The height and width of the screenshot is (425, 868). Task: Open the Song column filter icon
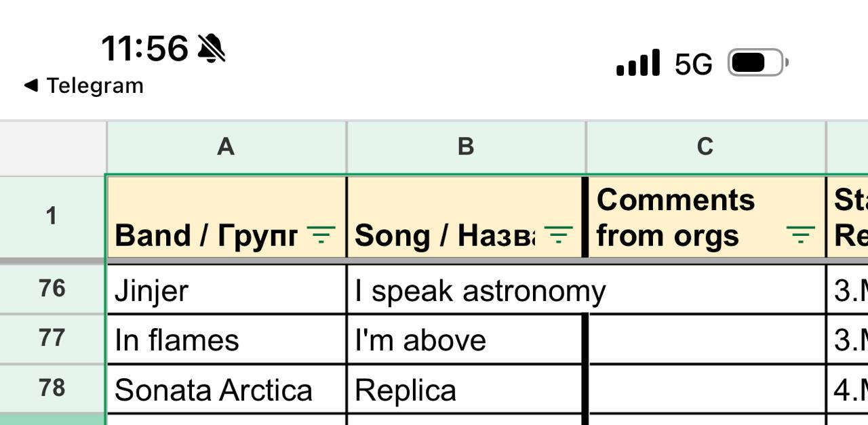coord(558,235)
